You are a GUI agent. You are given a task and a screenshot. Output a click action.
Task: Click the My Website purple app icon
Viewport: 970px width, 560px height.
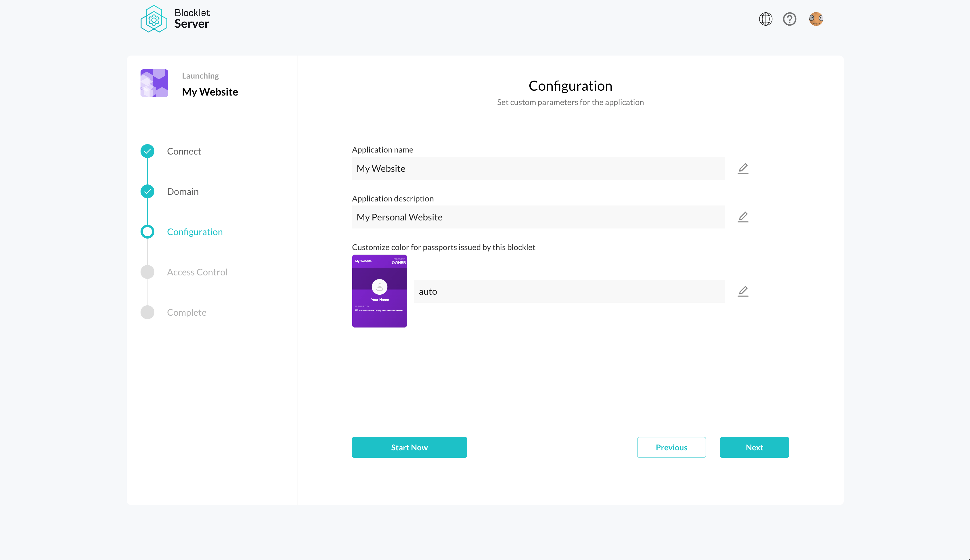pos(154,83)
